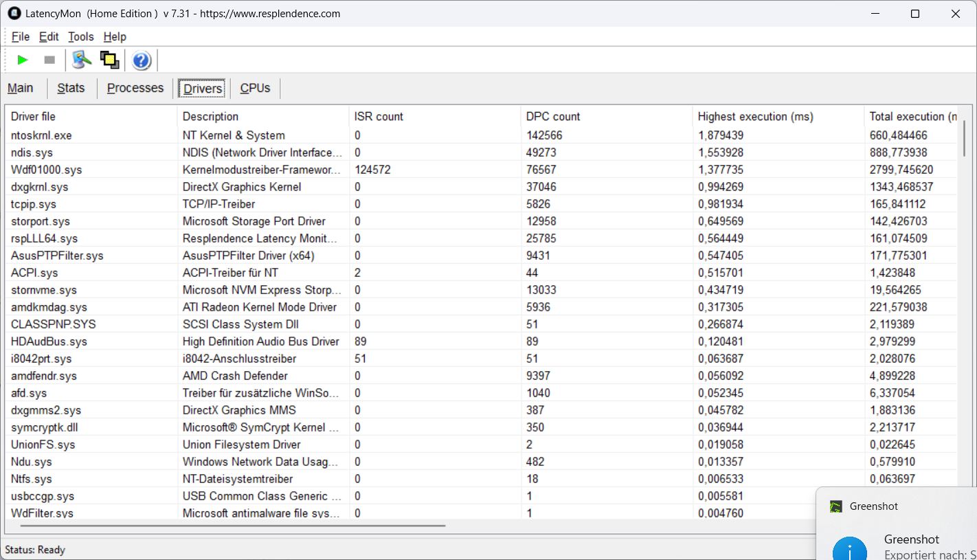Select the storport.sys driver row

[x=481, y=221]
